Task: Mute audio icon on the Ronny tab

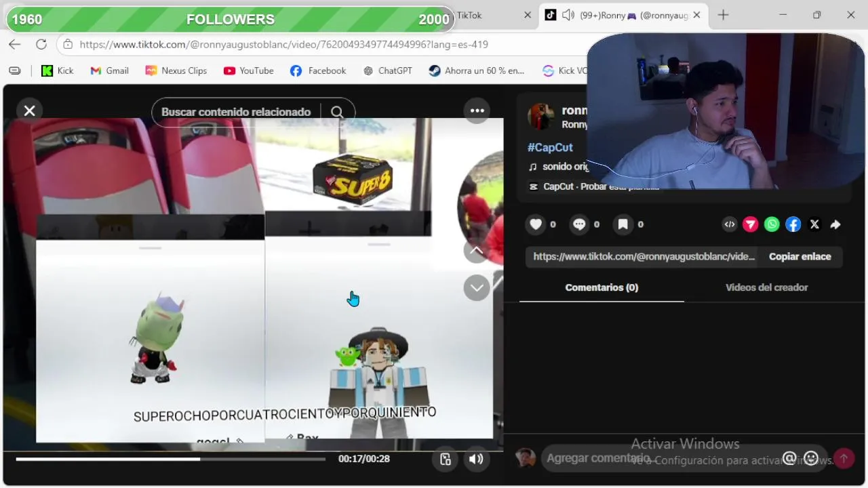Action: tap(568, 15)
